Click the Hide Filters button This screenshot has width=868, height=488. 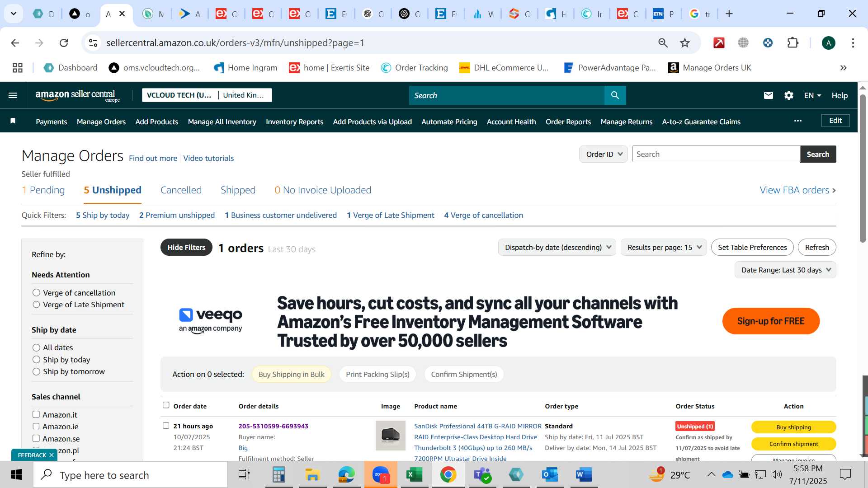click(x=186, y=247)
